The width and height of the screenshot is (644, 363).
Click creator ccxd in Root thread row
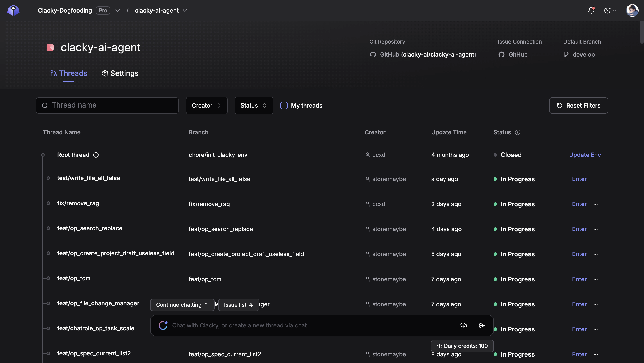point(375,155)
